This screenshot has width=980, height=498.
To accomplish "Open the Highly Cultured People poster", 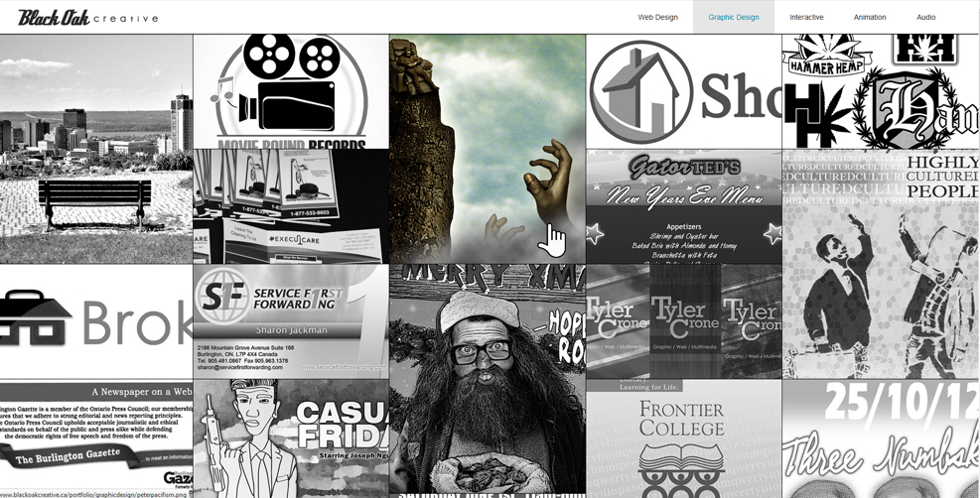I will [880, 264].
